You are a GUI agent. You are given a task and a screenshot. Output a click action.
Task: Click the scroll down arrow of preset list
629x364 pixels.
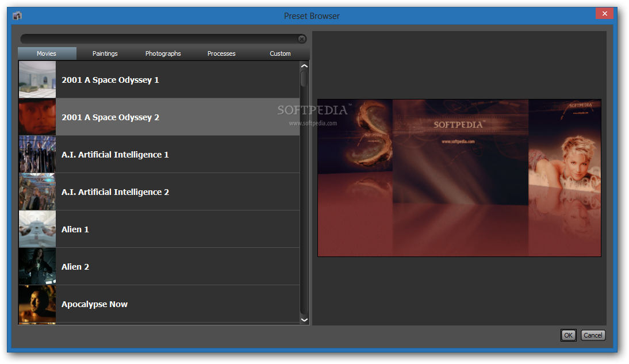305,320
